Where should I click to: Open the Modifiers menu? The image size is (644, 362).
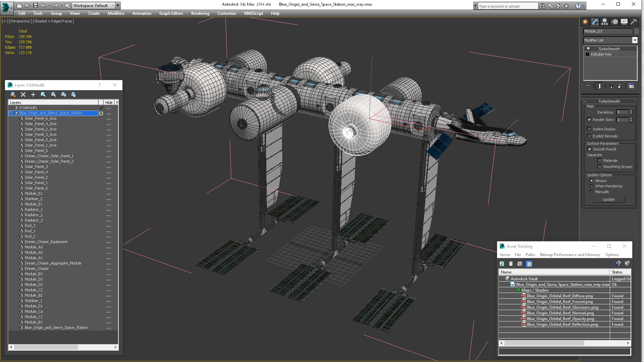[x=116, y=13]
